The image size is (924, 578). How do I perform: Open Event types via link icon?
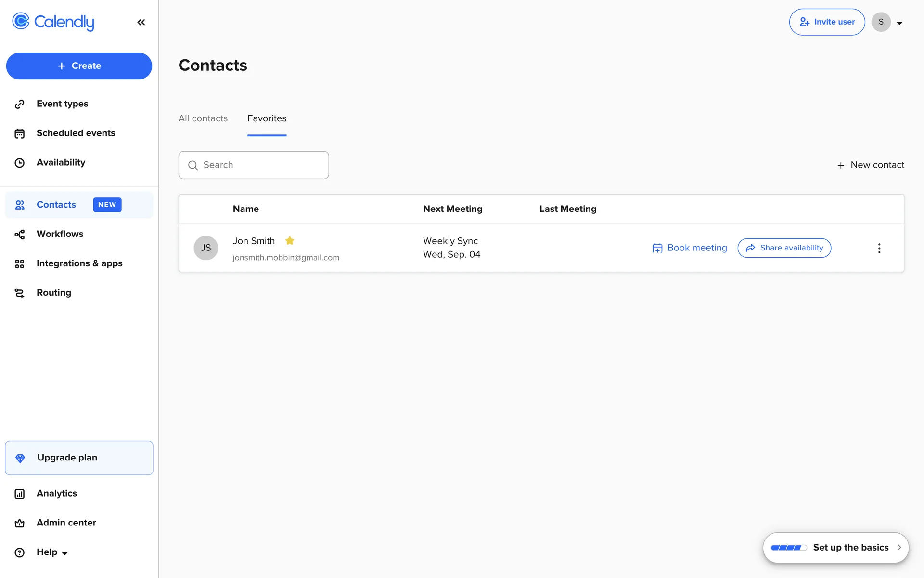click(19, 104)
